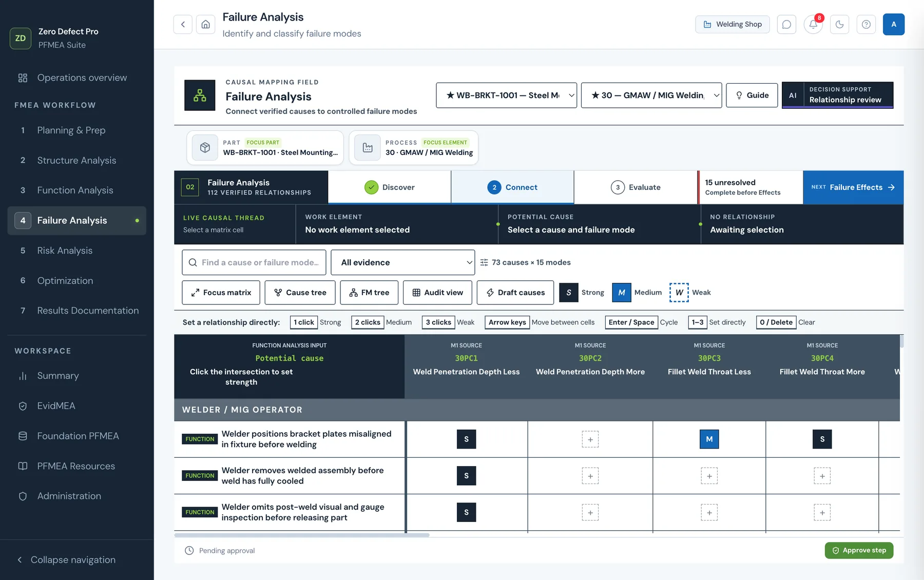The image size is (924, 580).
Task: Click the WELDER / MIG OPERATOR group header
Action: pyautogui.click(x=537, y=410)
